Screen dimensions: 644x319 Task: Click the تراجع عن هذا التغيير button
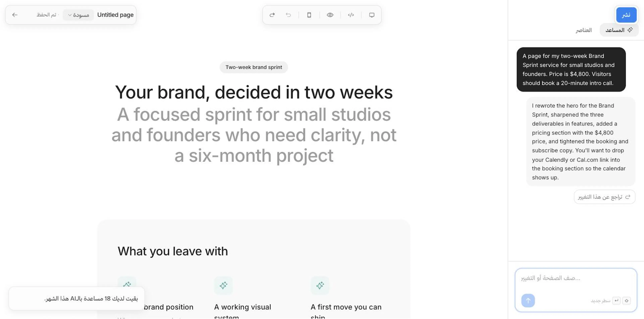604,197
